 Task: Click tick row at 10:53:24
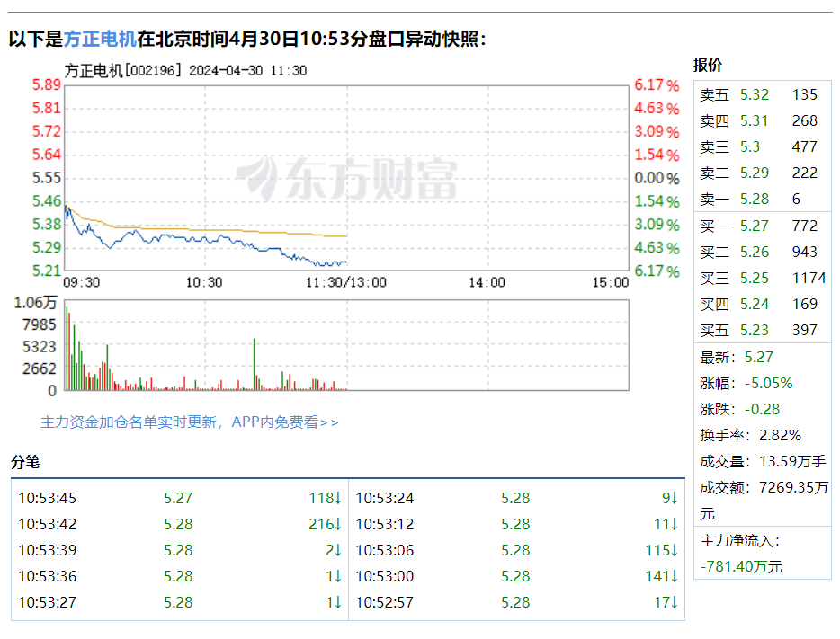click(x=517, y=498)
